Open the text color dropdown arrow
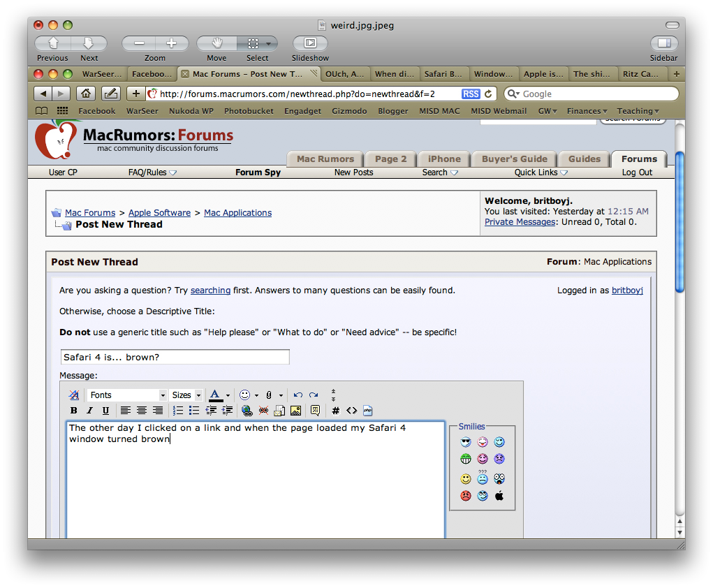This screenshot has width=713, height=588. click(228, 395)
